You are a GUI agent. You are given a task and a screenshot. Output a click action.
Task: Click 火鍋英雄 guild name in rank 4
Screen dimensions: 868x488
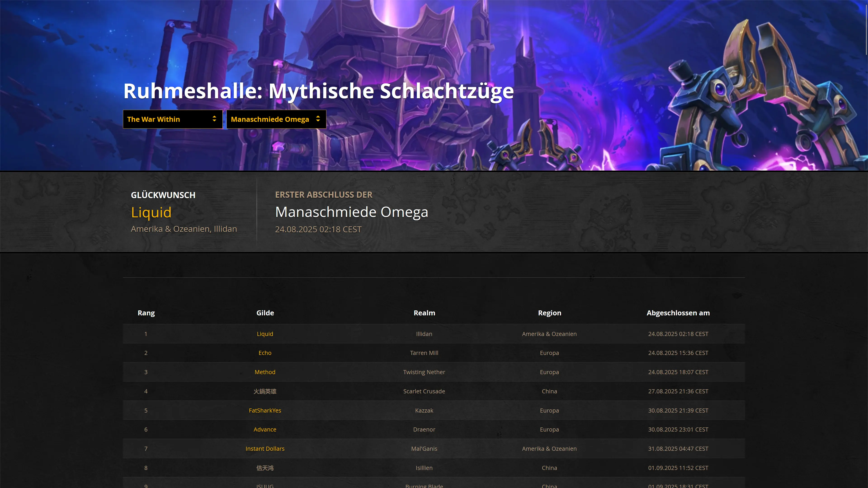pos(265,391)
